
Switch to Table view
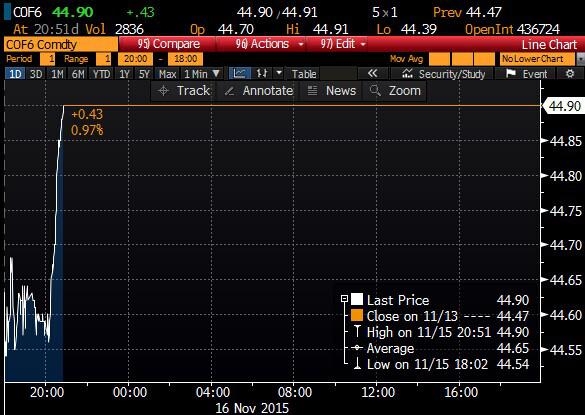coord(304,74)
